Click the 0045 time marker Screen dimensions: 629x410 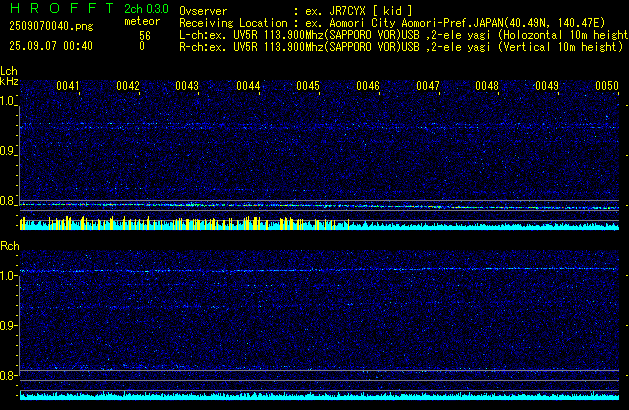(x=308, y=86)
